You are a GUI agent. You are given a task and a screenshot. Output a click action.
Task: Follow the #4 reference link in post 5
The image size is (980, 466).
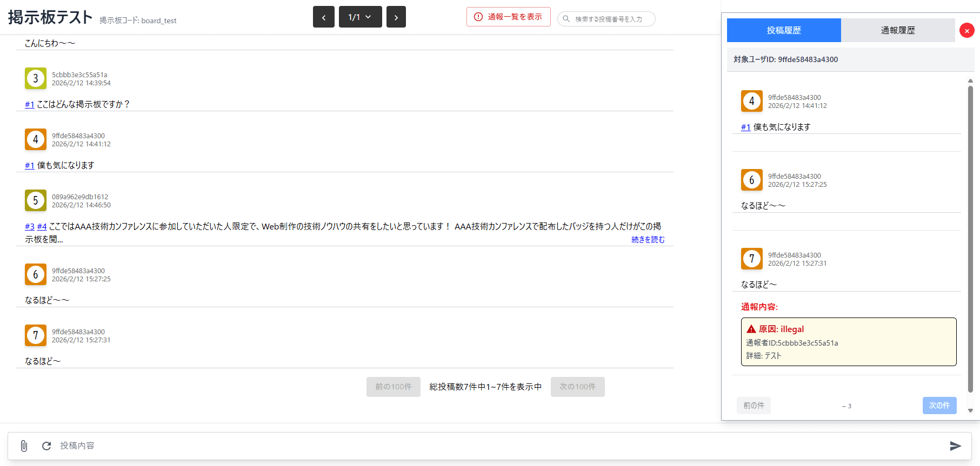42,227
